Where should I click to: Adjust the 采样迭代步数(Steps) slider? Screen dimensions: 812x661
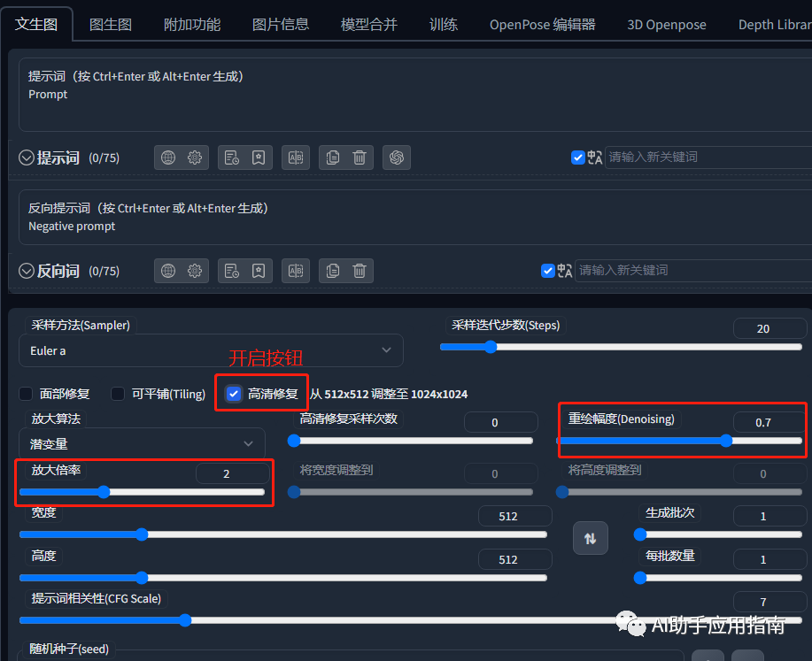click(621, 347)
